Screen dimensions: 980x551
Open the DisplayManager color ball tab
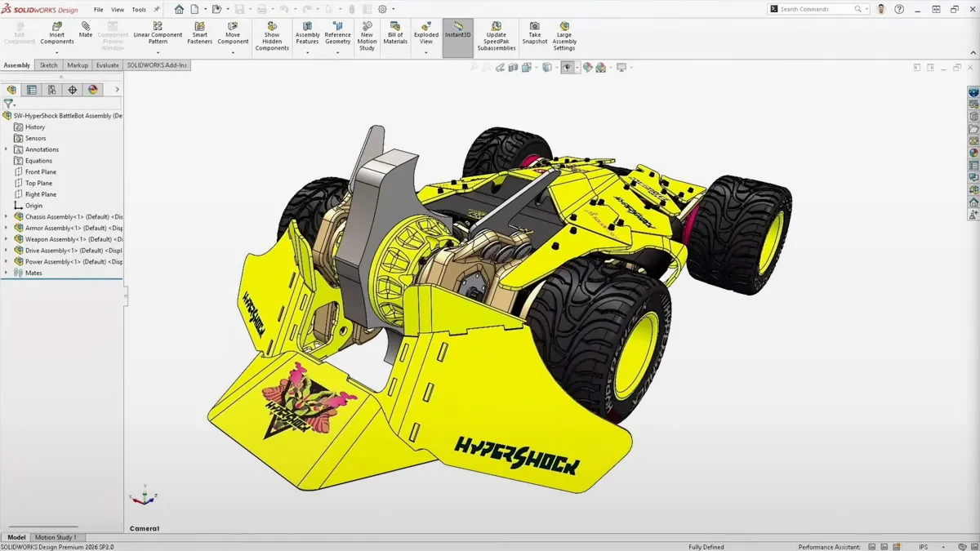tap(93, 90)
